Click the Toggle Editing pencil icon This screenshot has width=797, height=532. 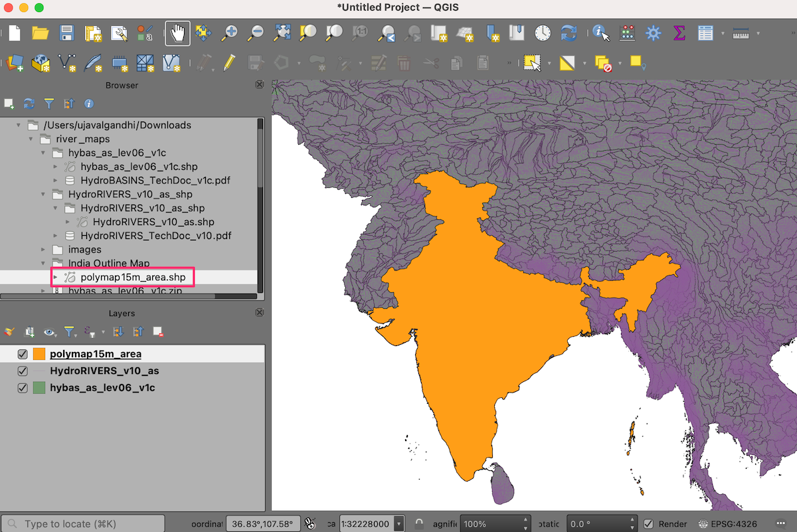(229, 63)
